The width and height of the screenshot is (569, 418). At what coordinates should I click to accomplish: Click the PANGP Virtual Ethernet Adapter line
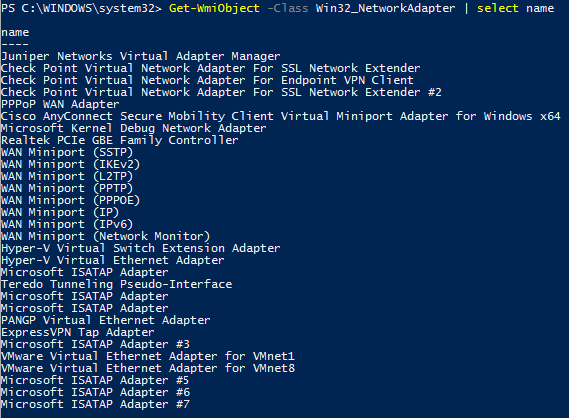pos(106,320)
